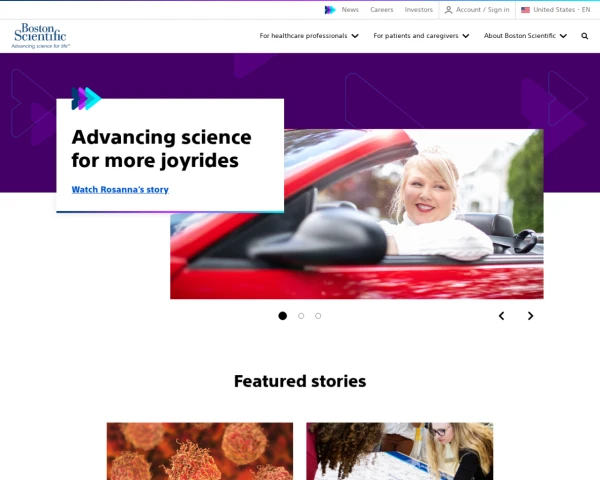Select the second carousel dot
The width and height of the screenshot is (600, 480).
point(301,316)
